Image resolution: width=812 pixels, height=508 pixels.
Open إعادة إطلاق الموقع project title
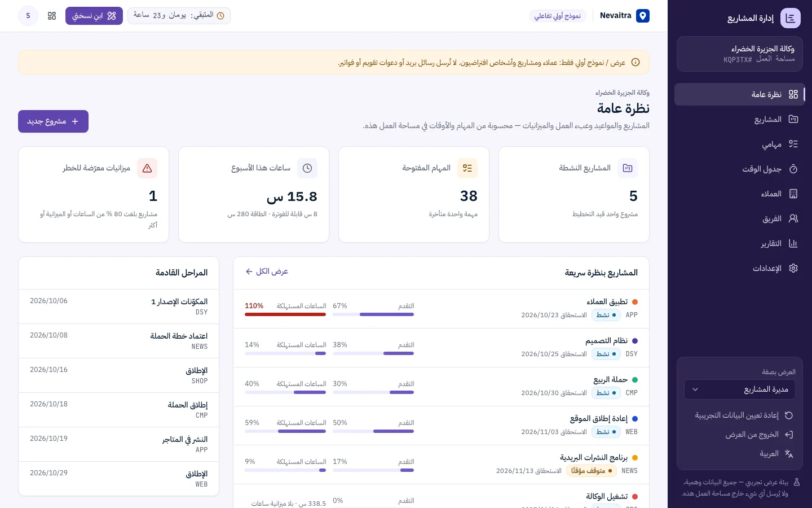click(x=599, y=419)
